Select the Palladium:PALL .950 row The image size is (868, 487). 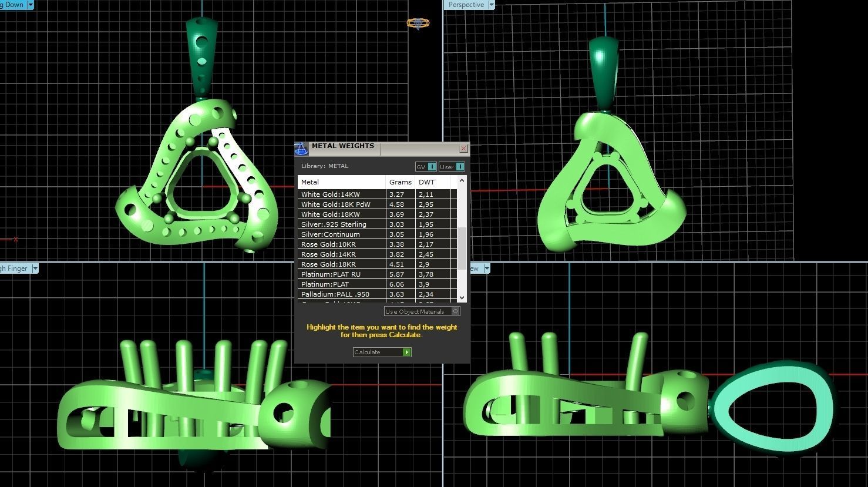point(377,294)
